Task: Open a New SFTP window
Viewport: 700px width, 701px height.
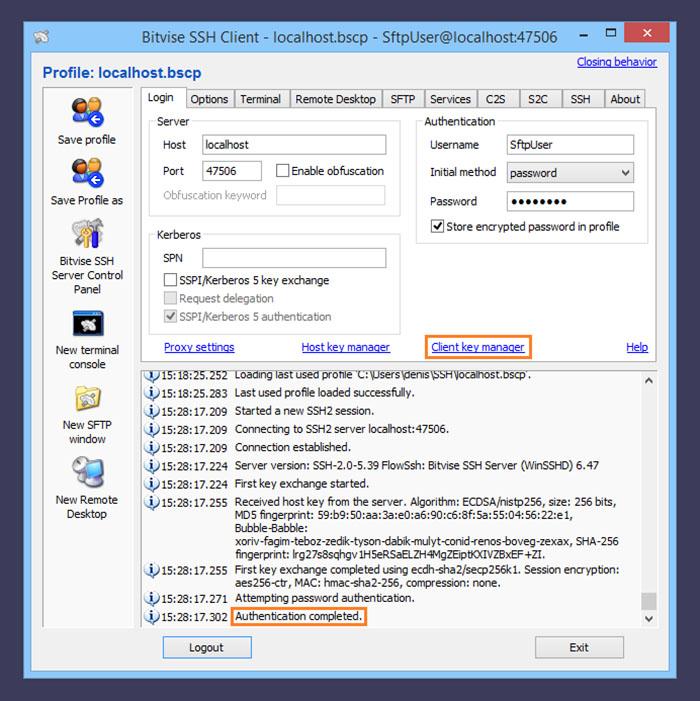Action: tap(88, 397)
